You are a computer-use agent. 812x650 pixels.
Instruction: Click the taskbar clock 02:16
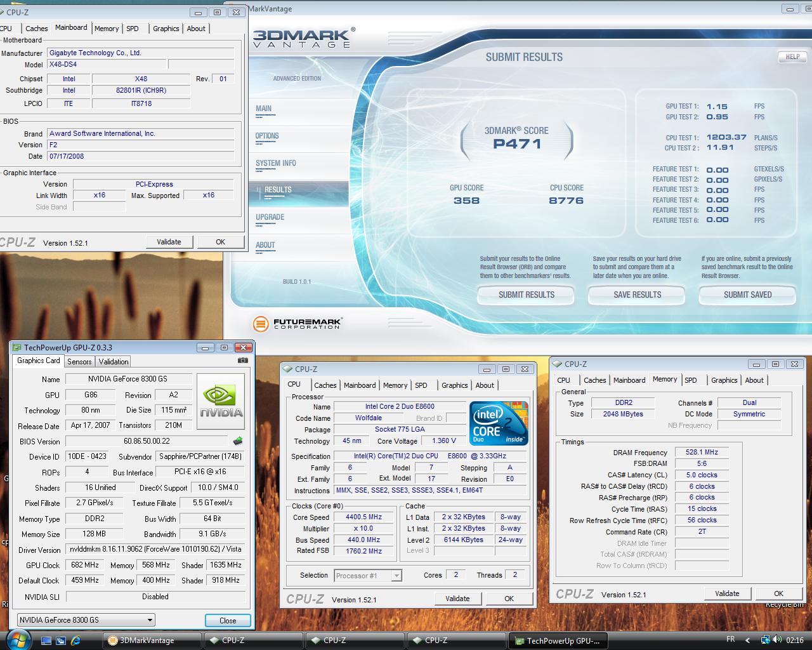[795, 640]
